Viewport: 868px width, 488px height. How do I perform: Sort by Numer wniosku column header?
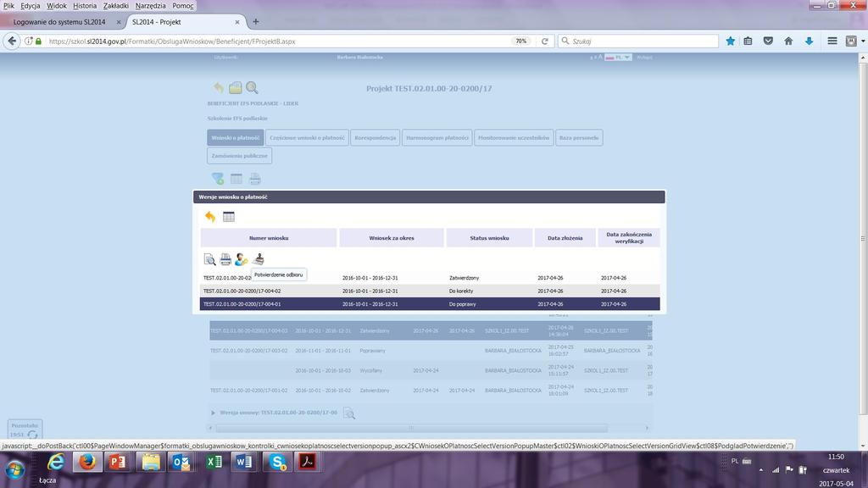(x=269, y=238)
